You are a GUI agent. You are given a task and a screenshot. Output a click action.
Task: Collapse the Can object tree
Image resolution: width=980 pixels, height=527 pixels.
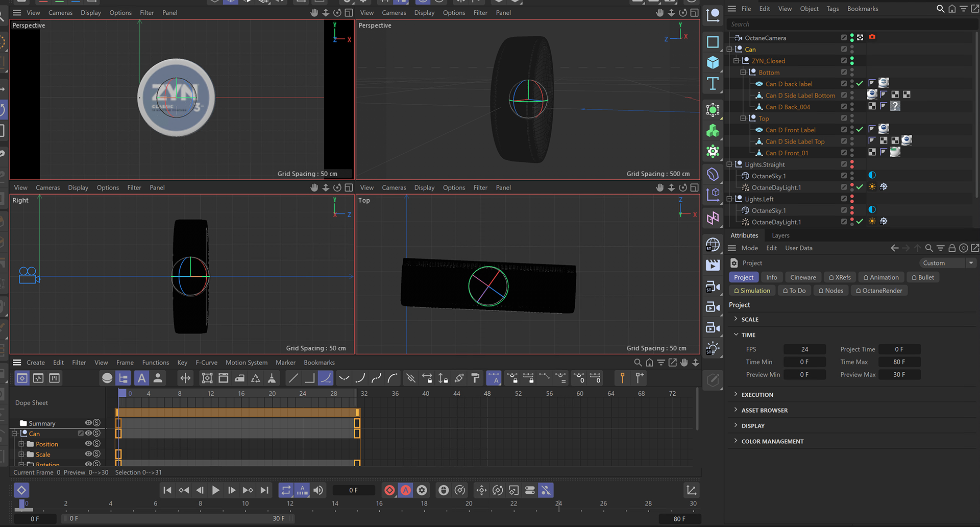pyautogui.click(x=729, y=50)
